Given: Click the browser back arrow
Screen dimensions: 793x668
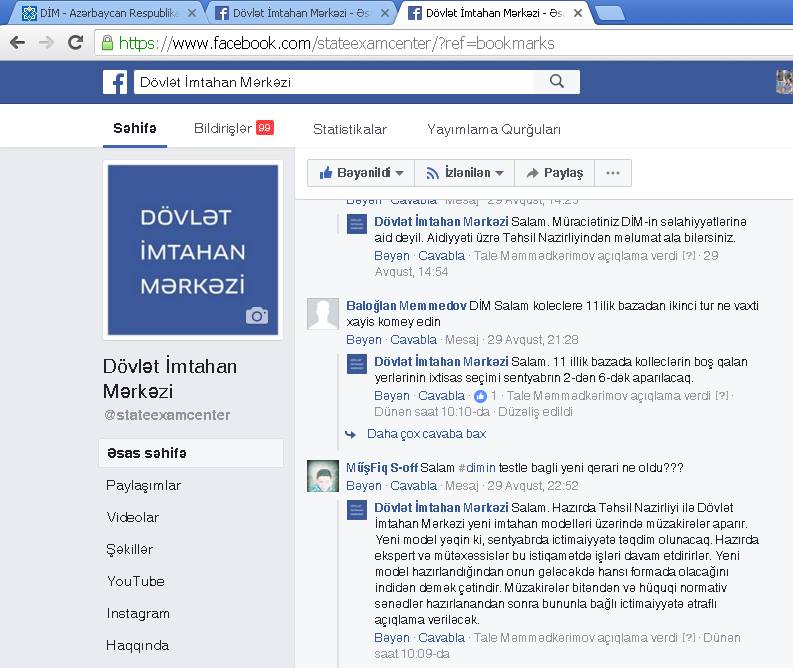Looking at the screenshot, I should 18,42.
